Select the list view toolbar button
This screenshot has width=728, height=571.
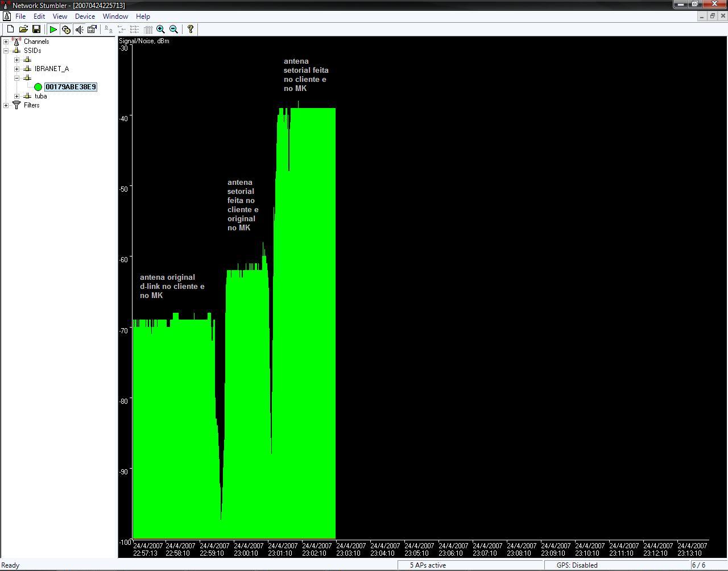pyautogui.click(x=135, y=29)
